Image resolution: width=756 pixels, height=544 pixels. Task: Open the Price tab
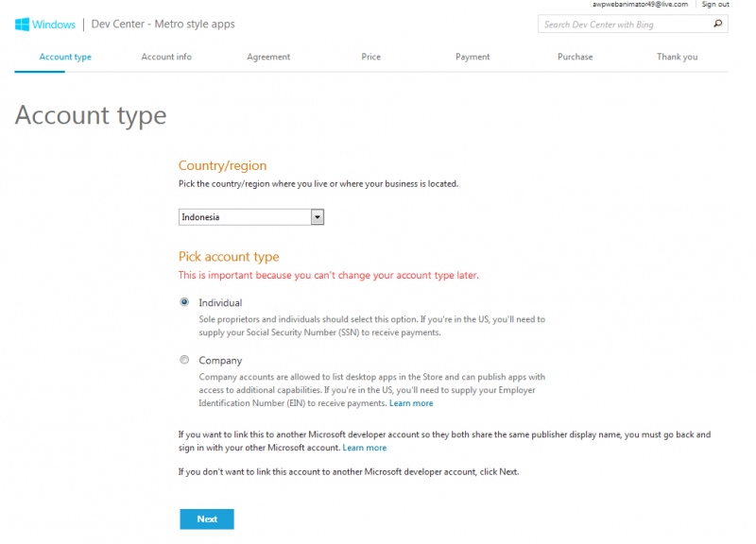370,57
